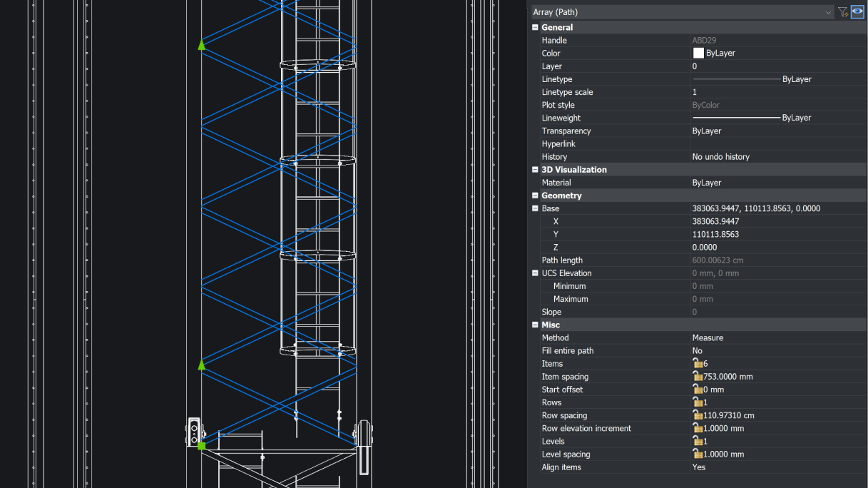Click the History value No undo history
This screenshot has width=868, height=488.
pyautogui.click(x=721, y=157)
